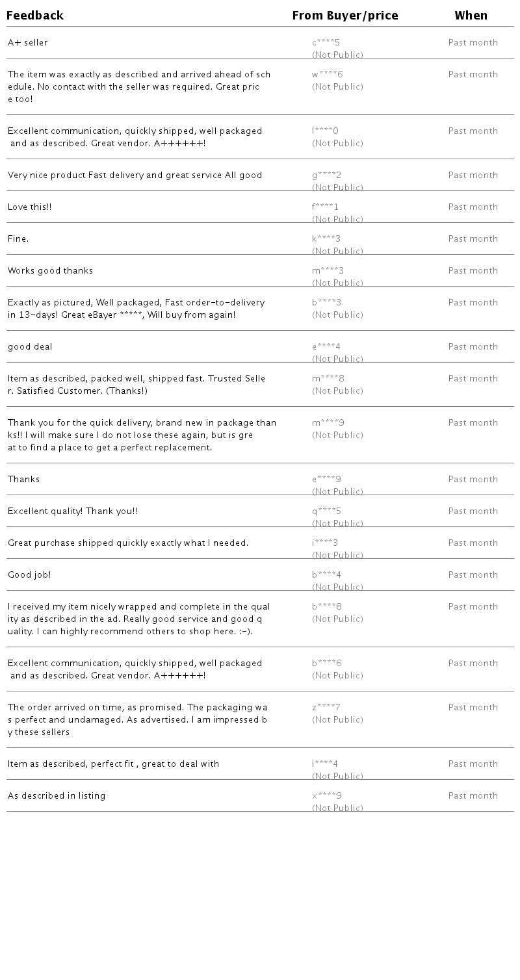Click the When column header
Viewport: 520px width, 980px height.
[x=471, y=16]
